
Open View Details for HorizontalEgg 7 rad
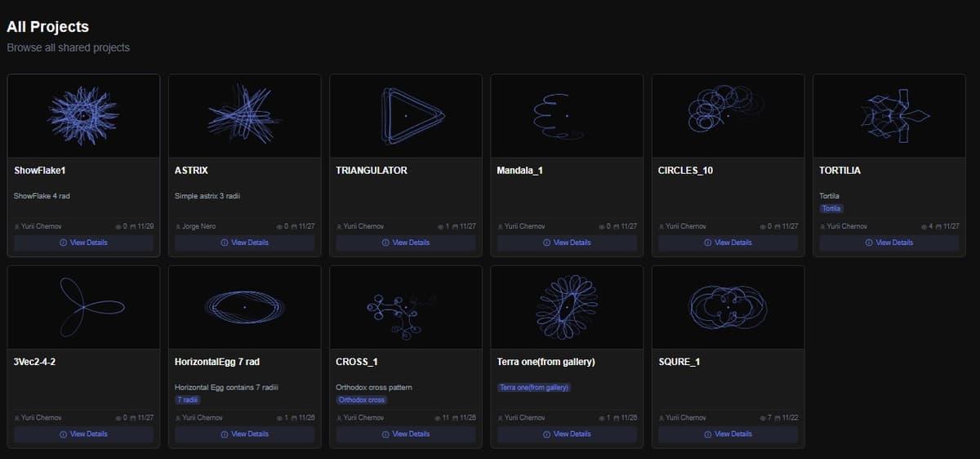[x=245, y=434]
